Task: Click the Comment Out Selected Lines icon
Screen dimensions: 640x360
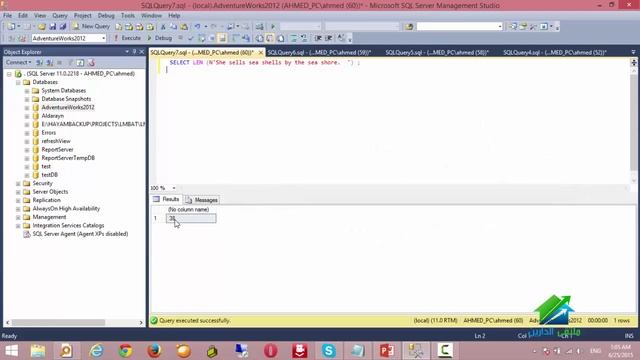Action: 293,38
